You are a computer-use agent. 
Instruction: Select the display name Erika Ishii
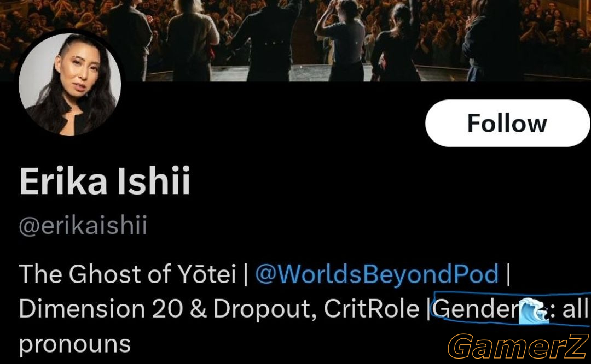click(105, 181)
